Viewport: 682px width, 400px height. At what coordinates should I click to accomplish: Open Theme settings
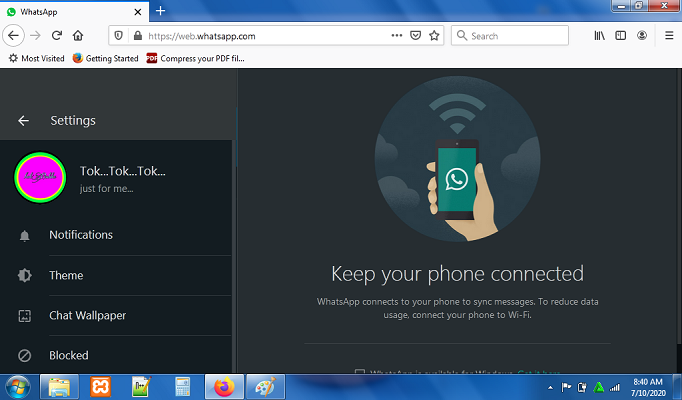coord(116,276)
